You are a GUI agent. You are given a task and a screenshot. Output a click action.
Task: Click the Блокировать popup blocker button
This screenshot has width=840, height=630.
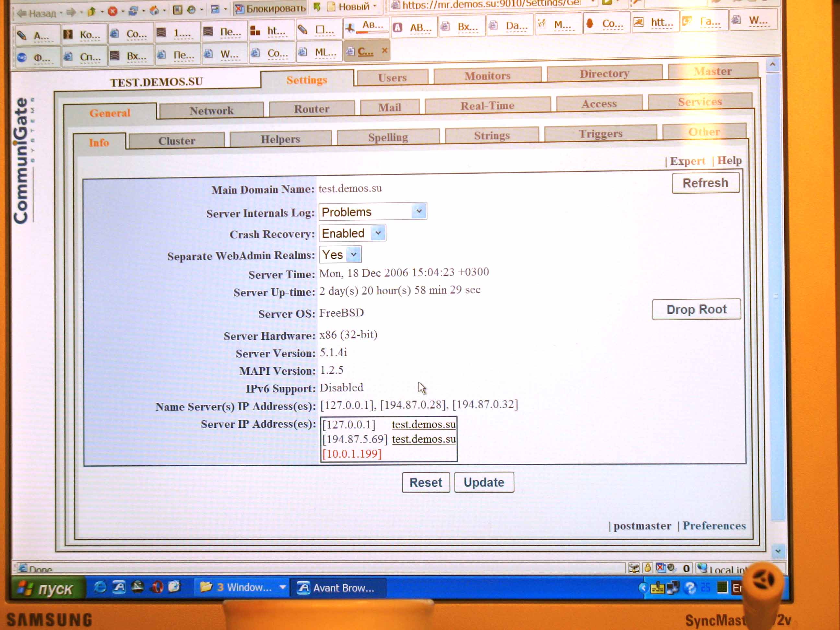(x=270, y=8)
